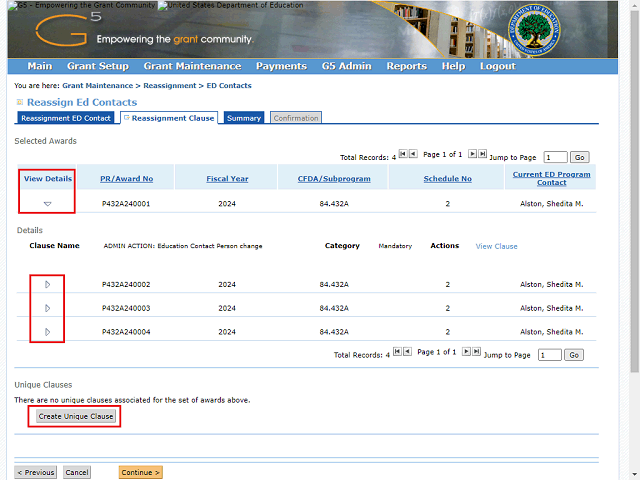Click next page icon in top pagination
The height and width of the screenshot is (480, 640).
[473, 155]
